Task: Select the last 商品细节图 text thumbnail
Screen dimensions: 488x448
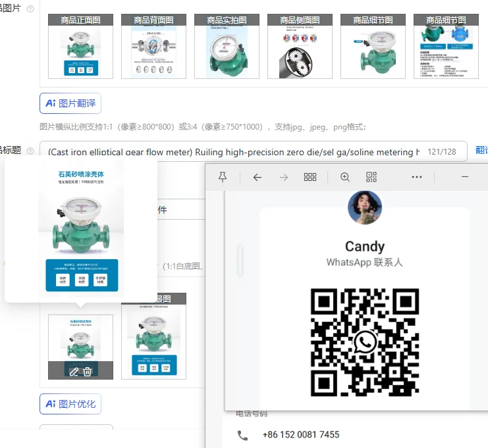Action: point(447,46)
